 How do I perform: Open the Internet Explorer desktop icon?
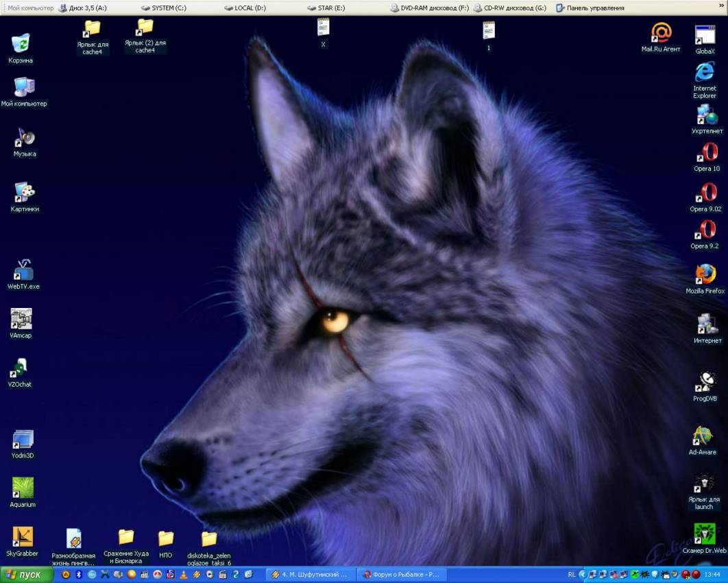click(x=705, y=73)
